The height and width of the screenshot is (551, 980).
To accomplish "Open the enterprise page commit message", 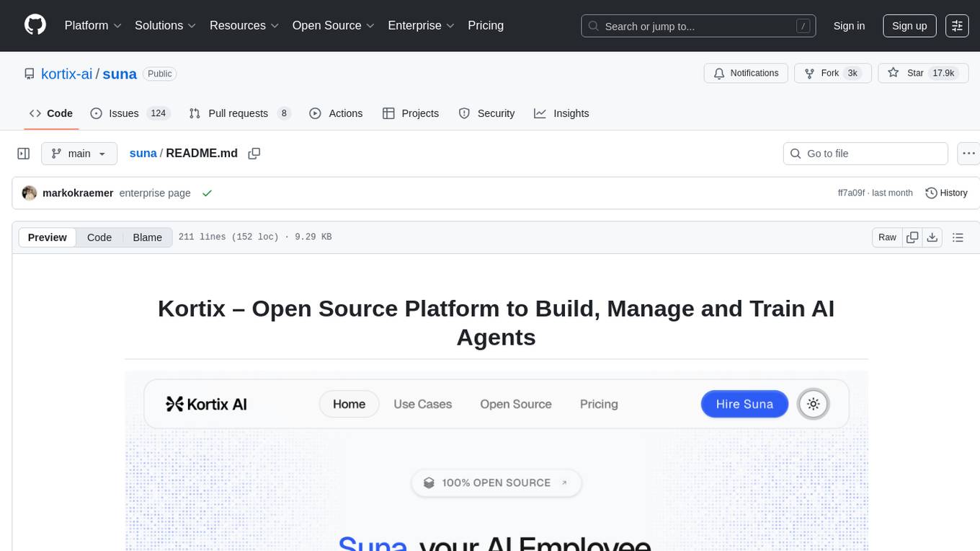I will tap(155, 193).
